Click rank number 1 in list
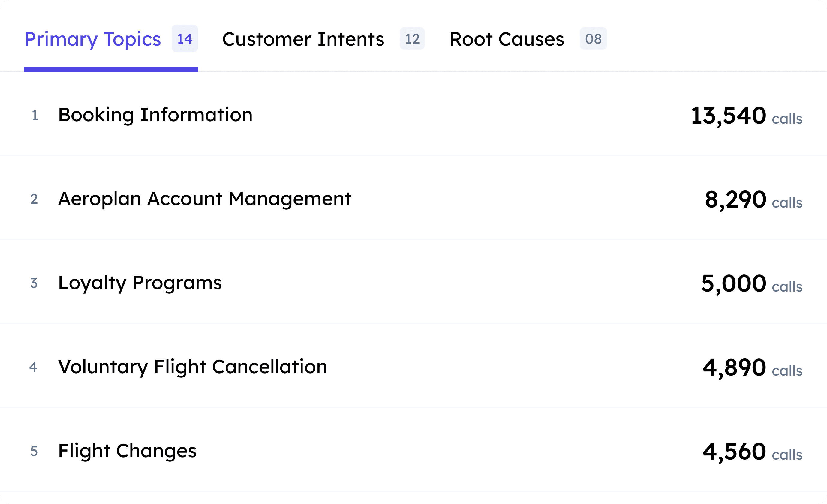The image size is (827, 504). [35, 115]
